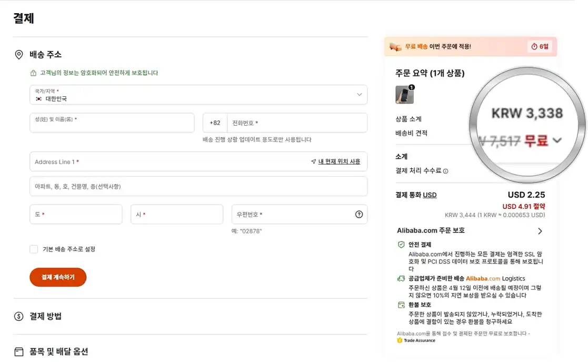Image resolution: width=588 pixels, height=364 pixels.
Task: Focus the 도 province field
Action: tap(76, 215)
